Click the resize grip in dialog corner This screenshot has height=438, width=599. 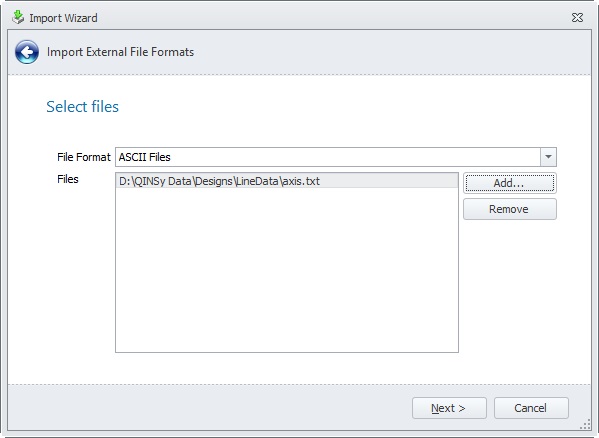(585, 425)
